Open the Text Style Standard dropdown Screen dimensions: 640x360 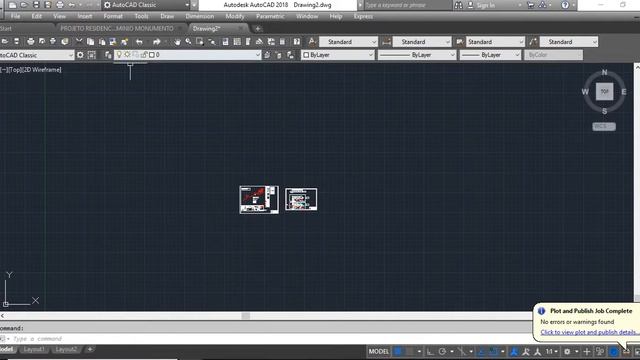[x=348, y=42]
